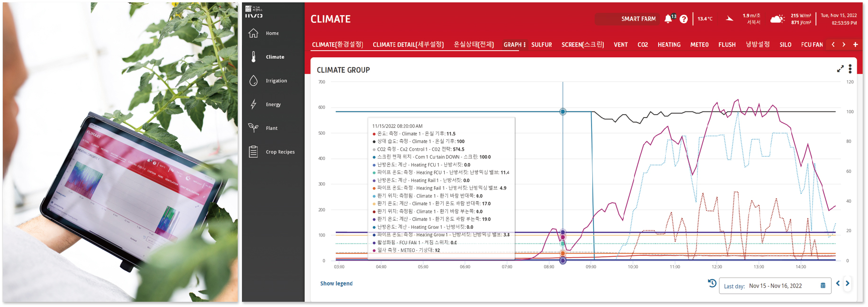868x307 pixels.
Task: Click the CO2 측정 tooltip row
Action: tap(419, 149)
